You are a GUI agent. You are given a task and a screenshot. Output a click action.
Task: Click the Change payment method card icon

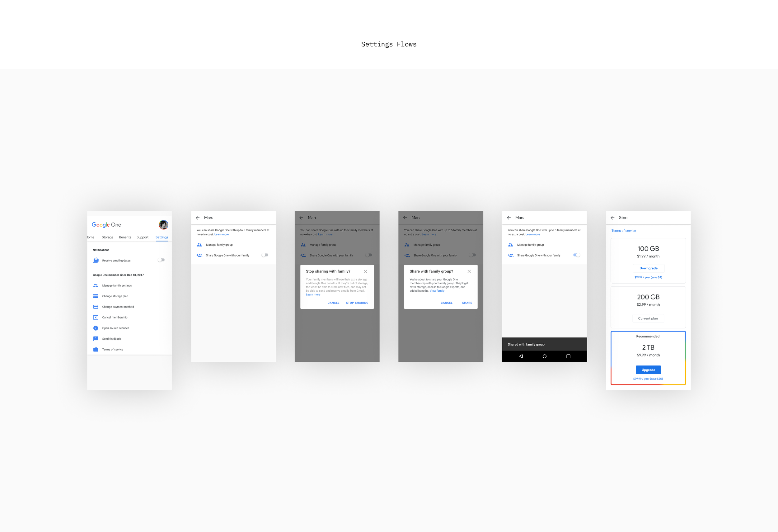click(96, 307)
